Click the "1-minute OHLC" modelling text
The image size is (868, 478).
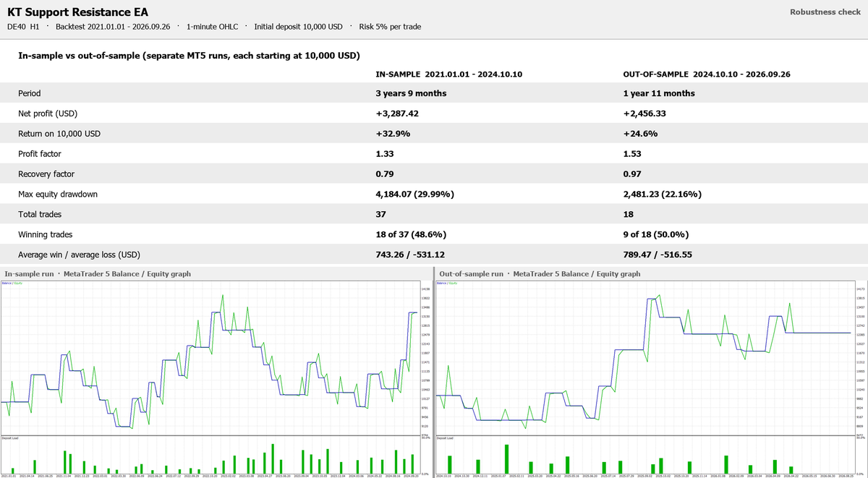[212, 27]
